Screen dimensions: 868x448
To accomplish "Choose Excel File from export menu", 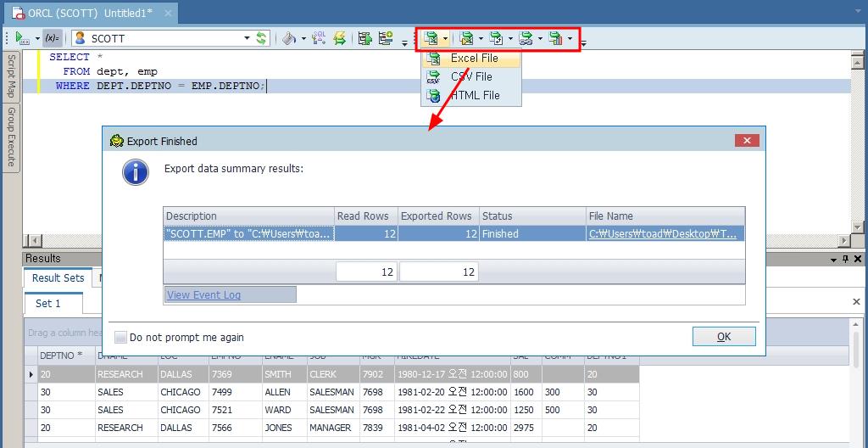I will 474,59.
